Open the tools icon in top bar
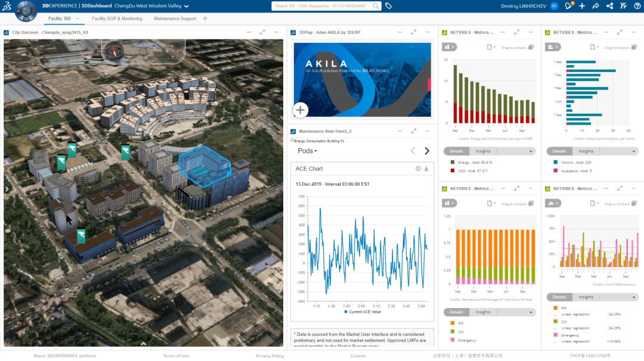The image size is (644, 361). point(624,6)
